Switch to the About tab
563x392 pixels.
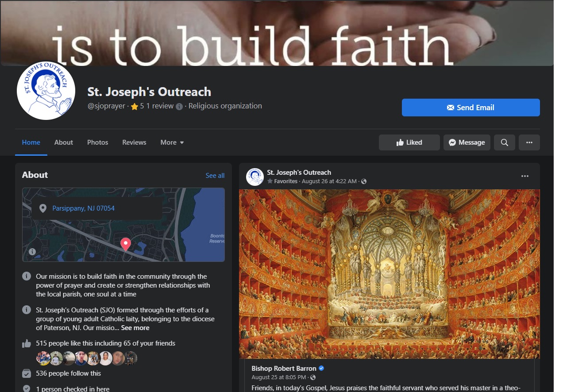[x=64, y=142]
